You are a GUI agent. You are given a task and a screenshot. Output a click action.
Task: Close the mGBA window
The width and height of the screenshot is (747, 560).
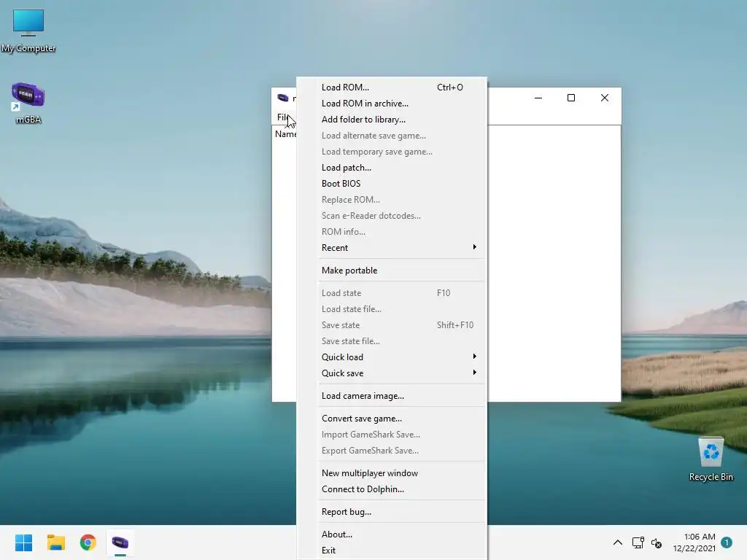(605, 98)
